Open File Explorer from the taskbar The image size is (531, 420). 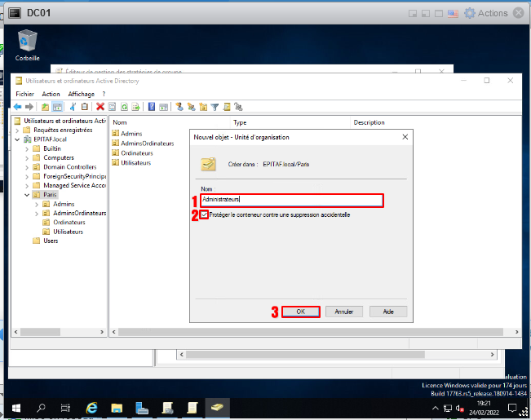tap(117, 406)
